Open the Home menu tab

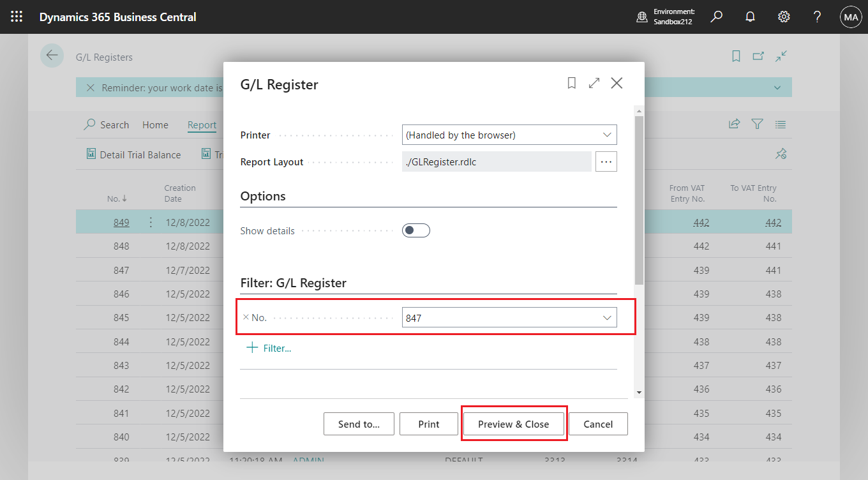(155, 124)
